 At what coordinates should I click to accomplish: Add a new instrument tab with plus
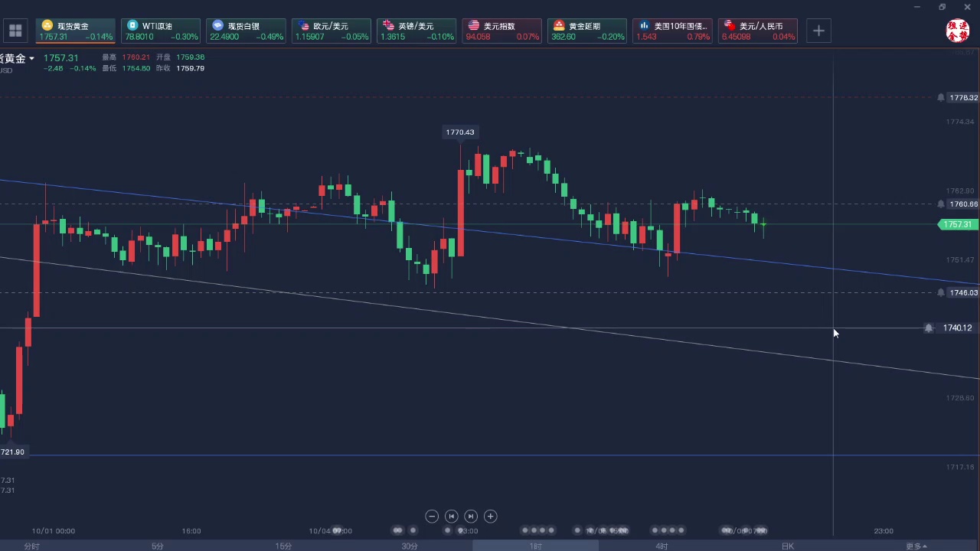pyautogui.click(x=818, y=31)
